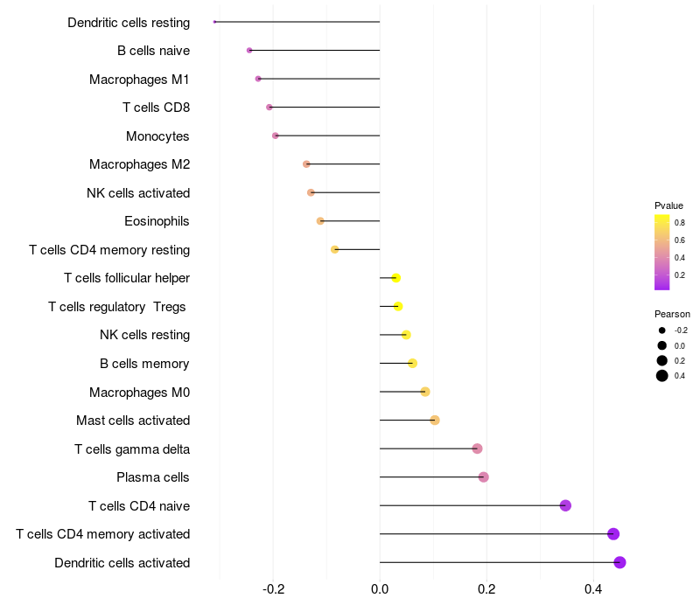
Task: Click the Pearson 0.0 legend circle
Action: [662, 345]
